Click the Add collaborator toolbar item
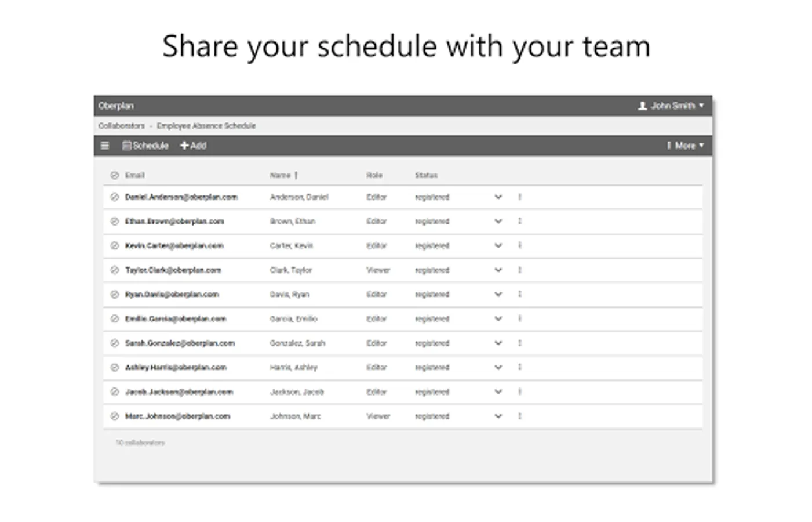Image resolution: width=812 pixels, height=522 pixels. 194,146
